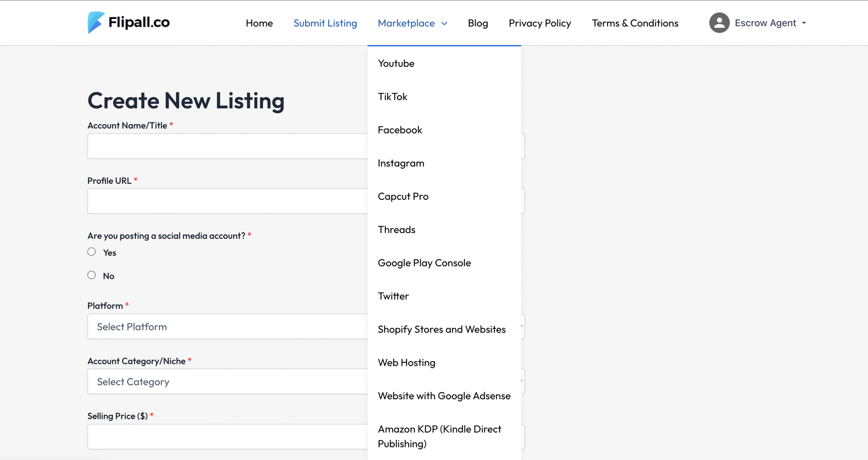Screen dimensions: 868x460
Task: Select Instagram in Marketplace menu
Action: [x=444, y=163]
